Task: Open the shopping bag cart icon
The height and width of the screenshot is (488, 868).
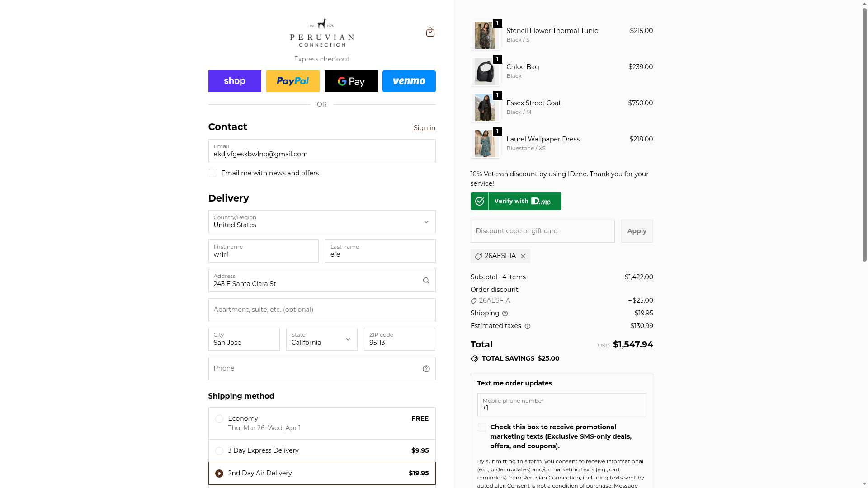Action: tap(430, 32)
